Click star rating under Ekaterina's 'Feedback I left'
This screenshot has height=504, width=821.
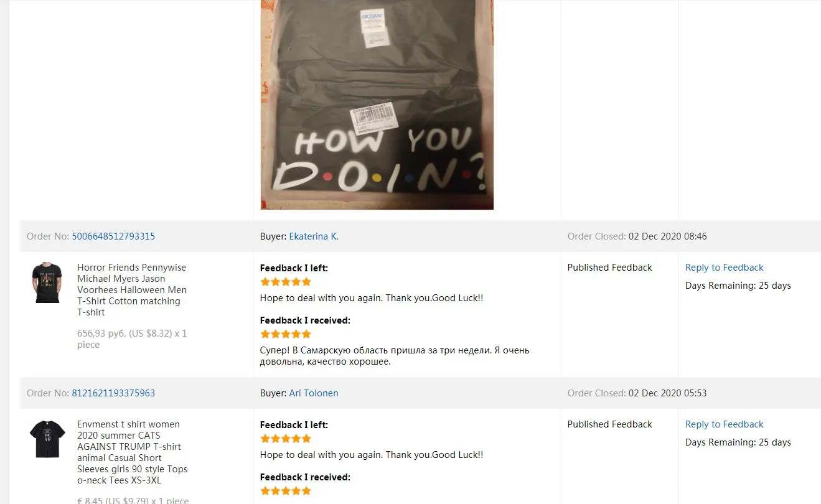285,282
